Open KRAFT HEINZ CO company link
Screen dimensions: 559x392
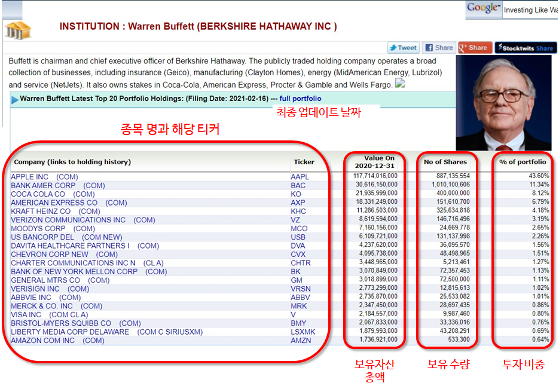point(55,212)
